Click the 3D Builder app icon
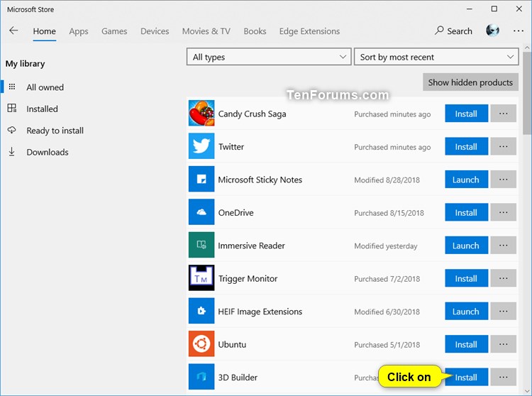Image resolution: width=532 pixels, height=396 pixels. pyautogui.click(x=201, y=376)
